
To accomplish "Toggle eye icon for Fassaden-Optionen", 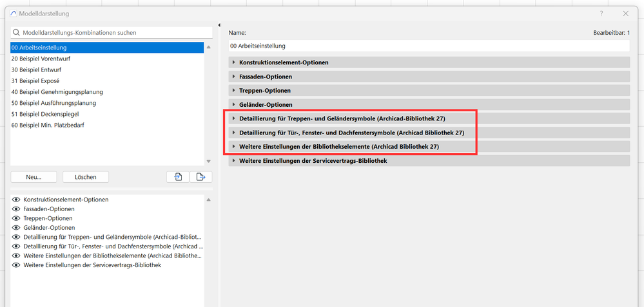I will 16,209.
